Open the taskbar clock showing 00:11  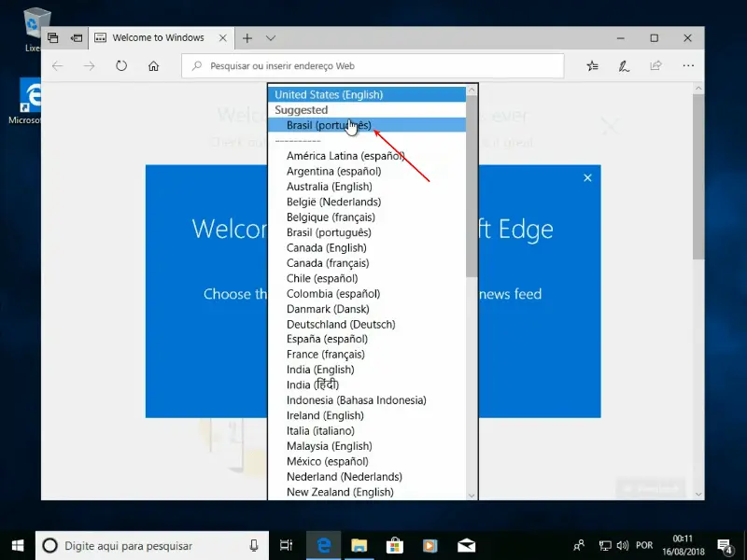point(683,545)
